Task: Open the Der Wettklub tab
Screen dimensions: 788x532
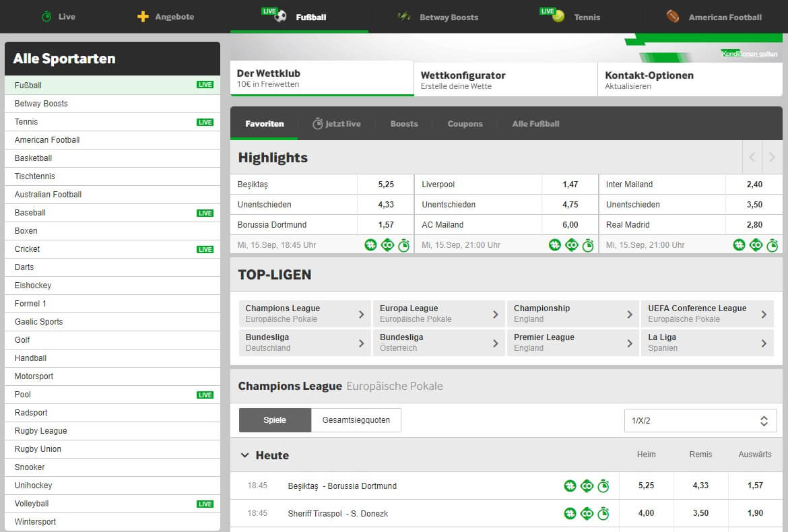Action: [322, 78]
